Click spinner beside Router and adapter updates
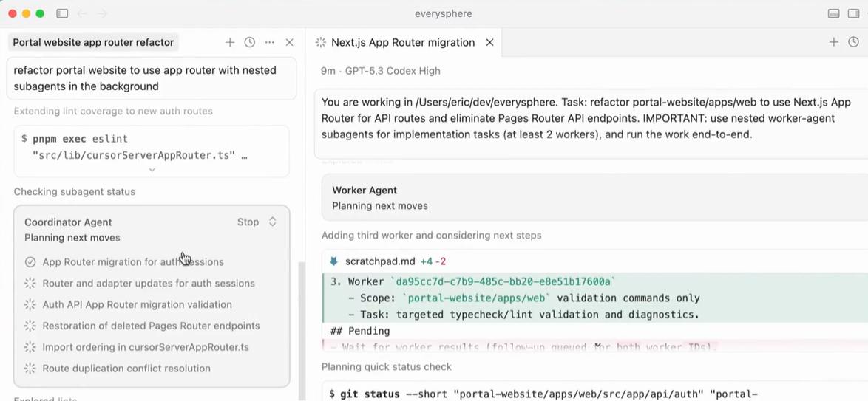Screen dimensions: 868x401 pyautogui.click(x=30, y=283)
